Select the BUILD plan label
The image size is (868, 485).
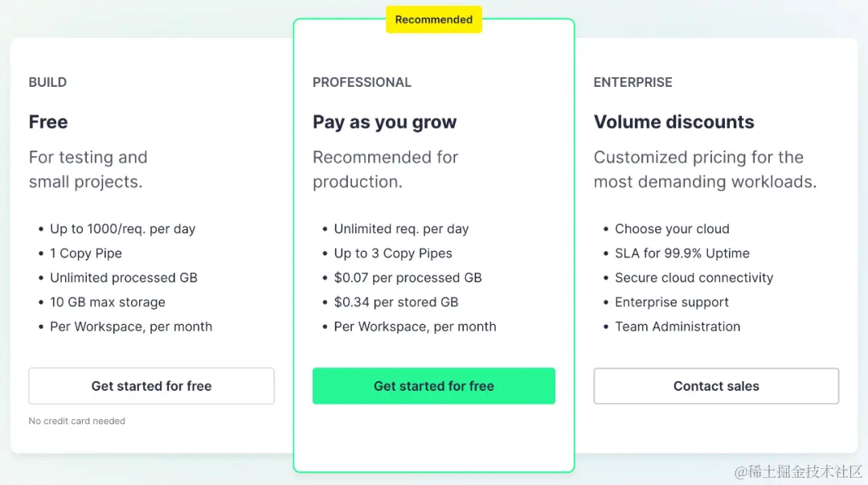(x=47, y=82)
